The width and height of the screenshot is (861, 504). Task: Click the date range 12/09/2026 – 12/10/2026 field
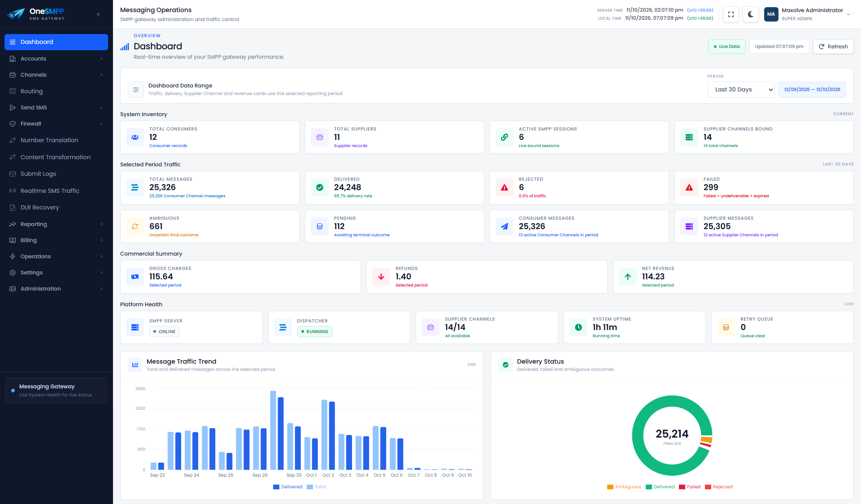tap(812, 90)
